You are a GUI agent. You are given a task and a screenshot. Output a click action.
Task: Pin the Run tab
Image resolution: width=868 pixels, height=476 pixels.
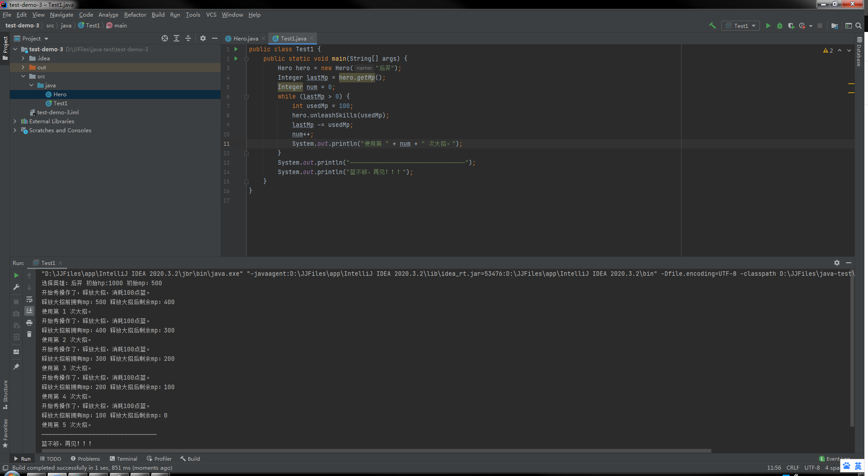(16, 367)
